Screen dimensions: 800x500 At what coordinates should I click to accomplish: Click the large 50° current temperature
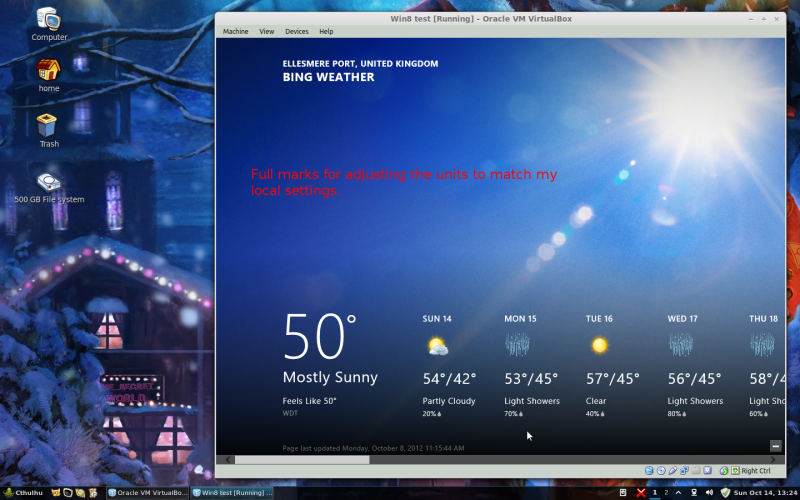click(319, 336)
